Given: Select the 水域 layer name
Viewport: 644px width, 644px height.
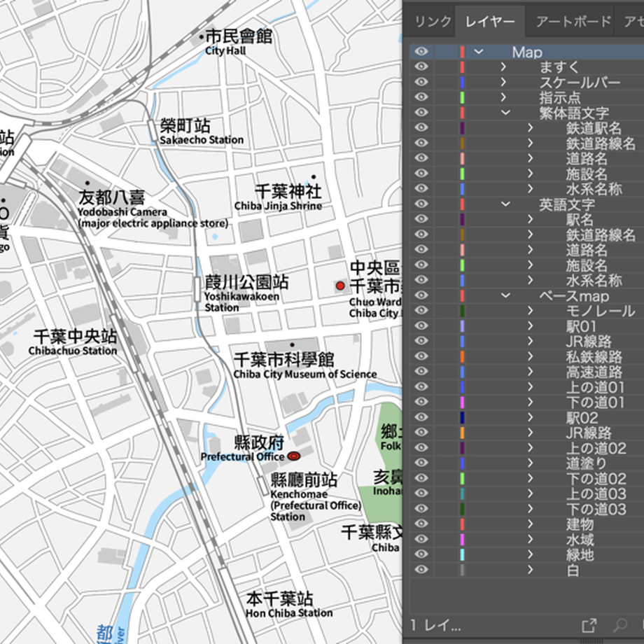Looking at the screenshot, I should (x=580, y=539).
